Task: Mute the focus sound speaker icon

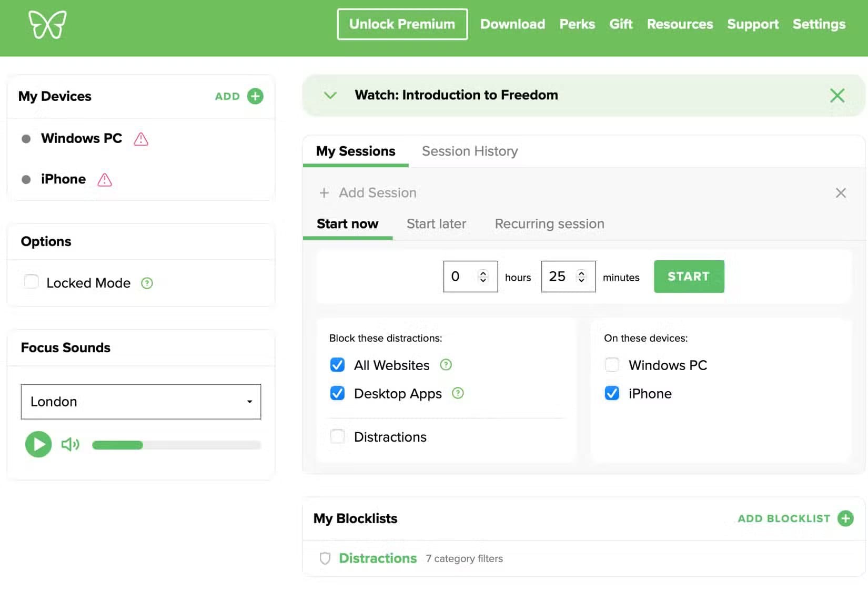Action: point(70,445)
